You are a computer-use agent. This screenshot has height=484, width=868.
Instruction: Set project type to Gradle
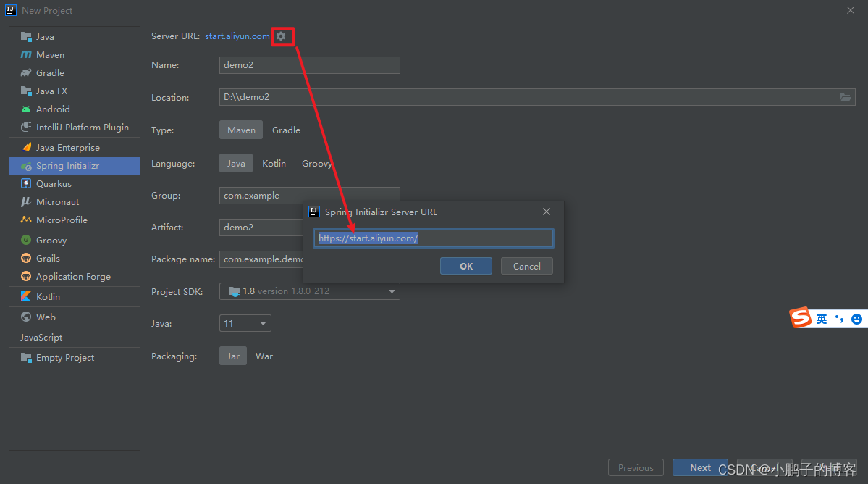(286, 130)
